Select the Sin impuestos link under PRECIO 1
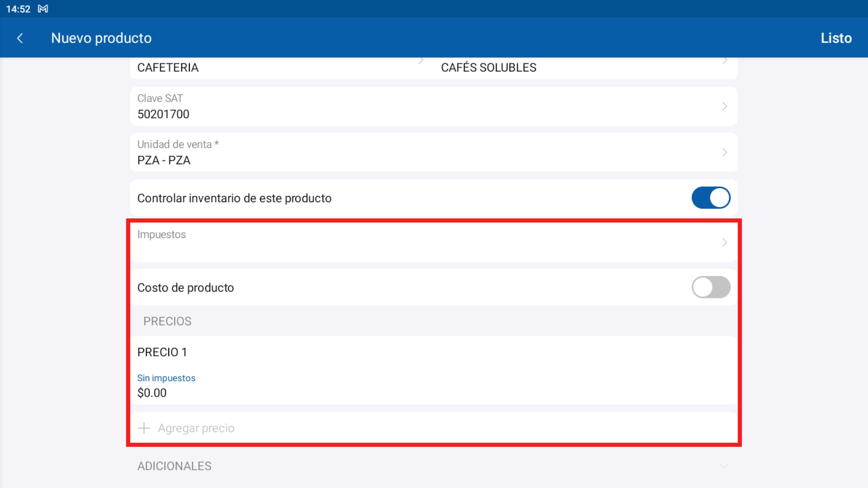 pyautogui.click(x=166, y=378)
